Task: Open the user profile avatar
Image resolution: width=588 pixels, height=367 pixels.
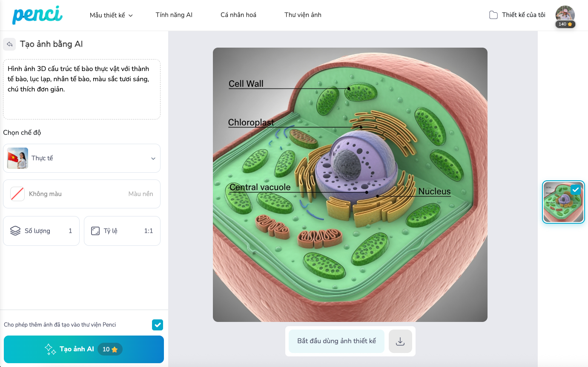Action: [565, 14]
